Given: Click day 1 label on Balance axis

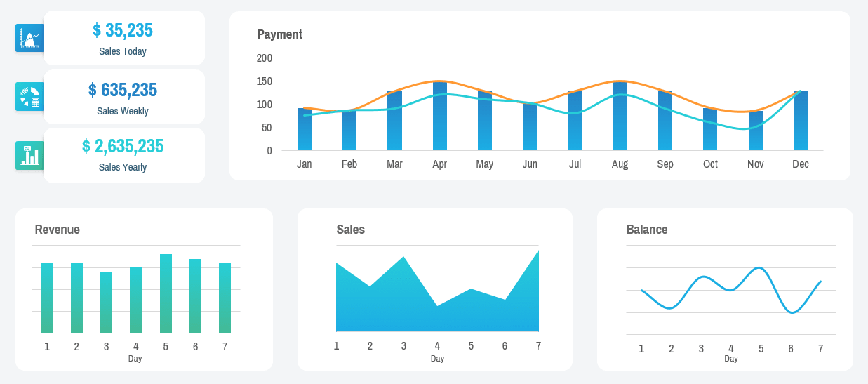Looking at the screenshot, I should tap(641, 349).
